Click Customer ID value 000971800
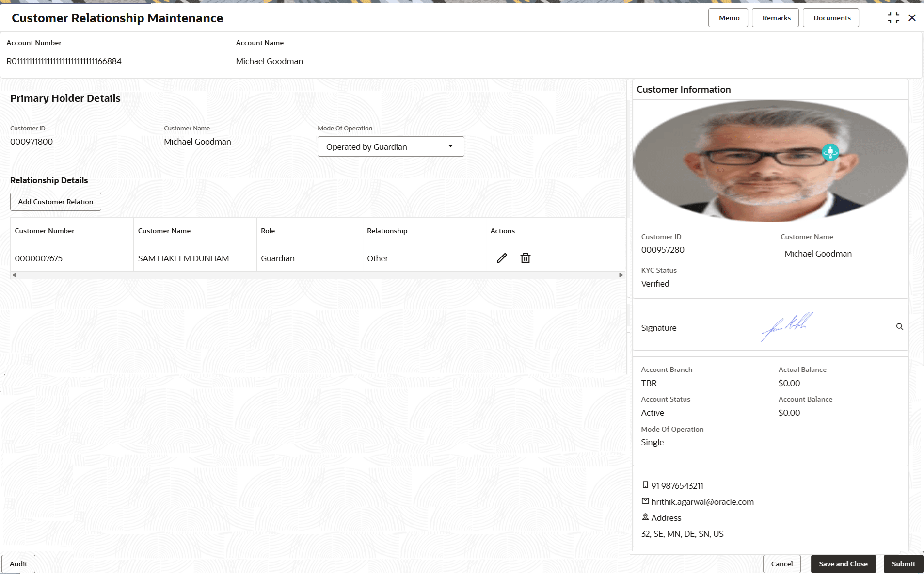This screenshot has width=924, height=579. coord(32,142)
